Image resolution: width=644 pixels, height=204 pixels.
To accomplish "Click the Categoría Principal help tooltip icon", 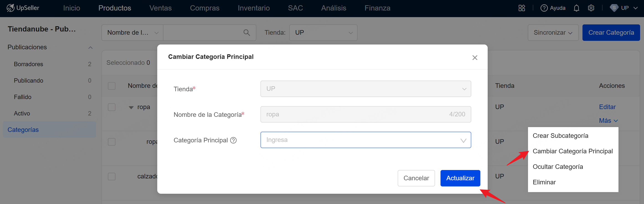I will tap(233, 140).
